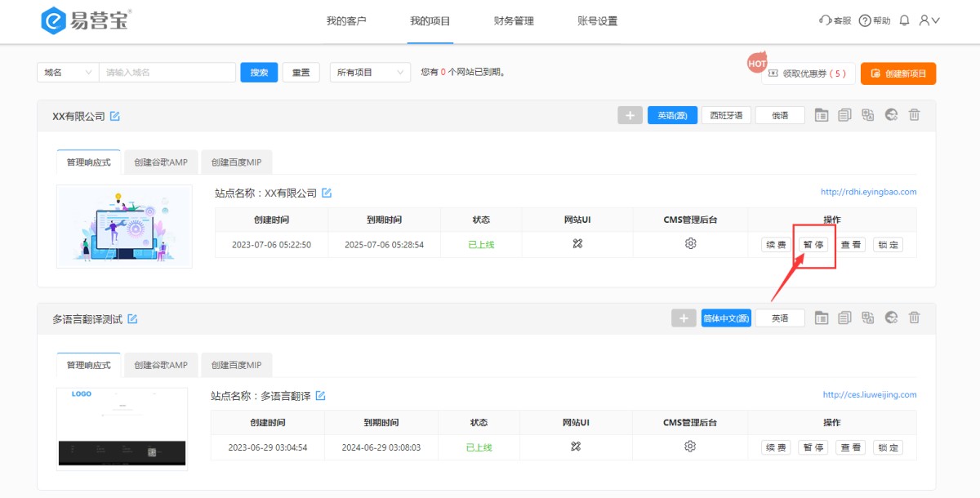
Task: Edit site name 多语言翻译 pencil icon
Action: pos(321,396)
